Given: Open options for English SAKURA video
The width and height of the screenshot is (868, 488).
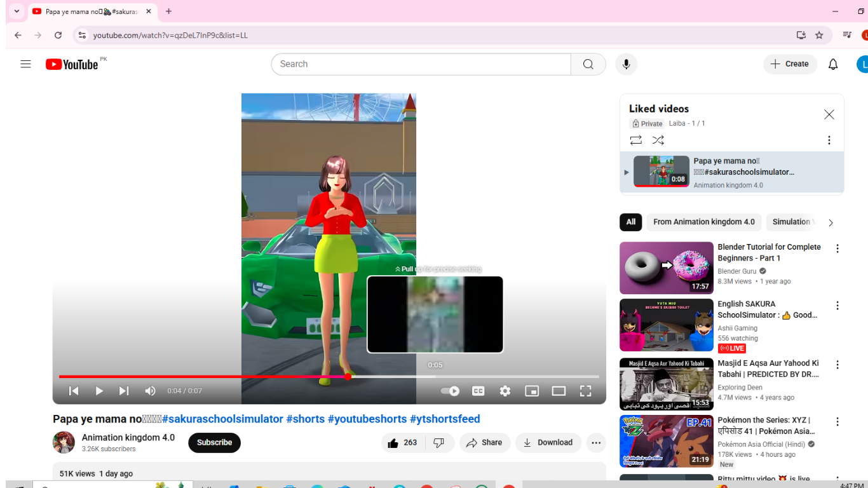Looking at the screenshot, I should pos(837,306).
